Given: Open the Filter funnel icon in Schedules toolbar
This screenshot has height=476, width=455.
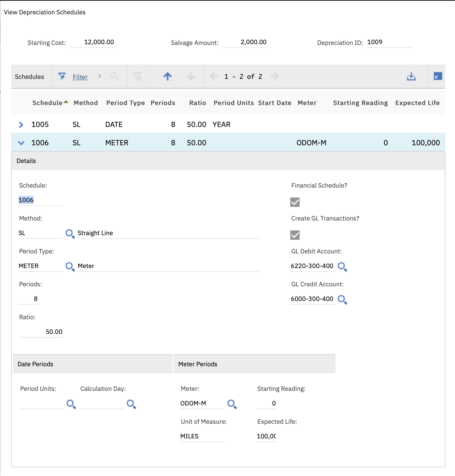Looking at the screenshot, I should click(62, 76).
